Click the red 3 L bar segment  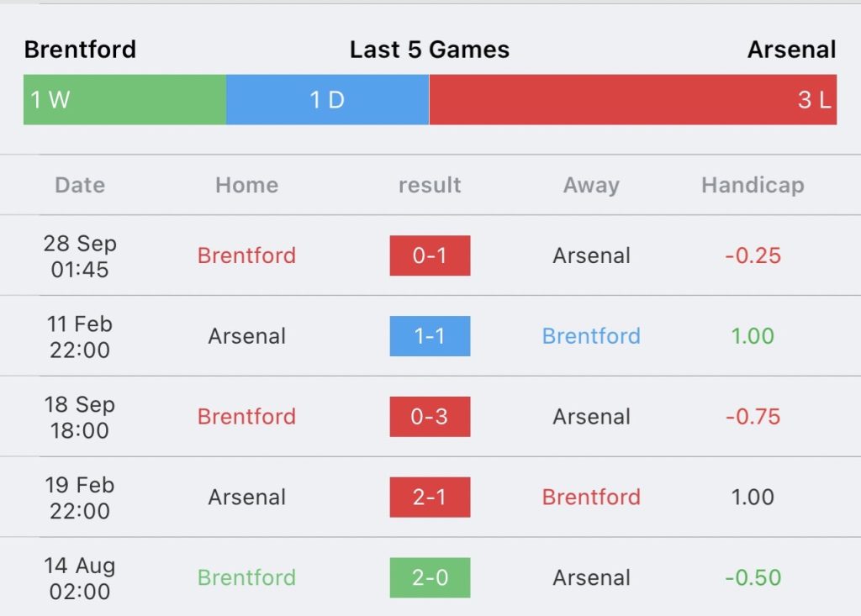(x=632, y=100)
